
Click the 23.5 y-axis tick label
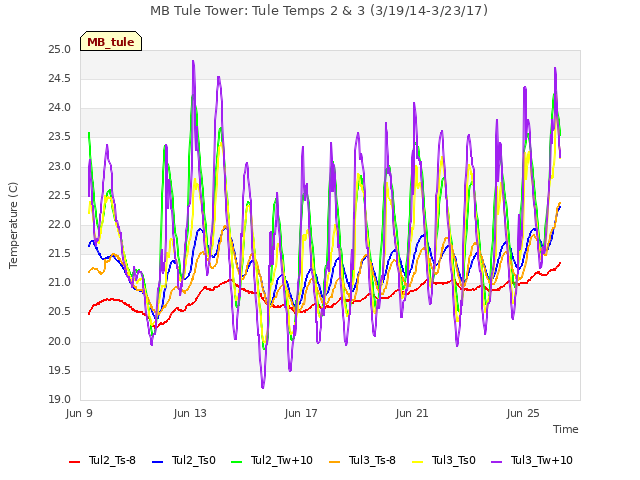click(60, 137)
